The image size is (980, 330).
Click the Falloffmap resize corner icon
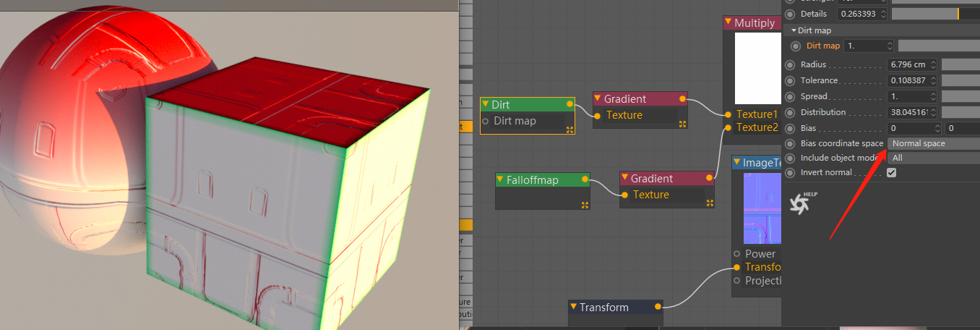click(585, 205)
